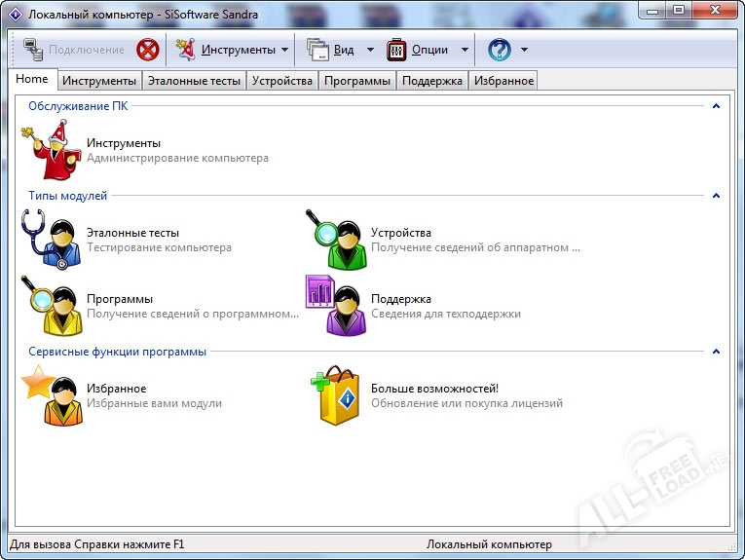Switch to the Устройства tab

(x=281, y=81)
